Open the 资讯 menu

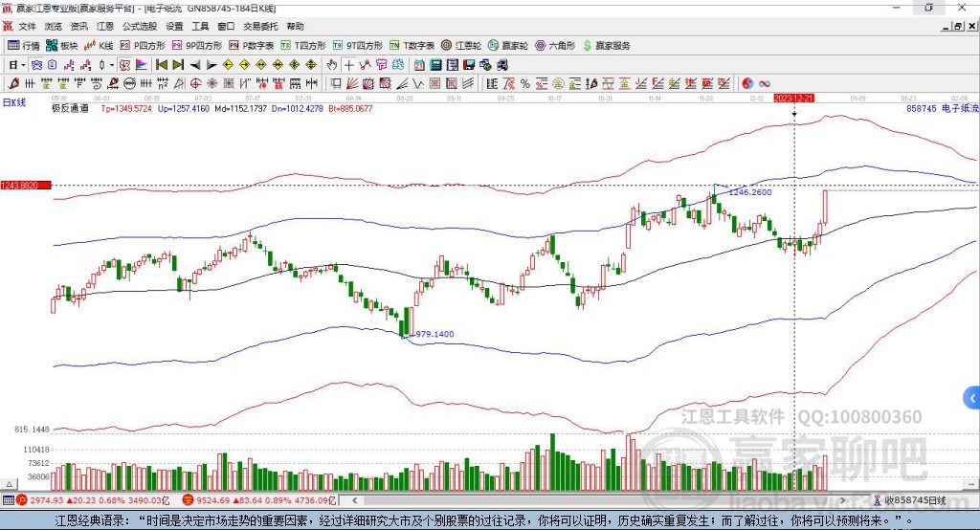tap(78, 26)
